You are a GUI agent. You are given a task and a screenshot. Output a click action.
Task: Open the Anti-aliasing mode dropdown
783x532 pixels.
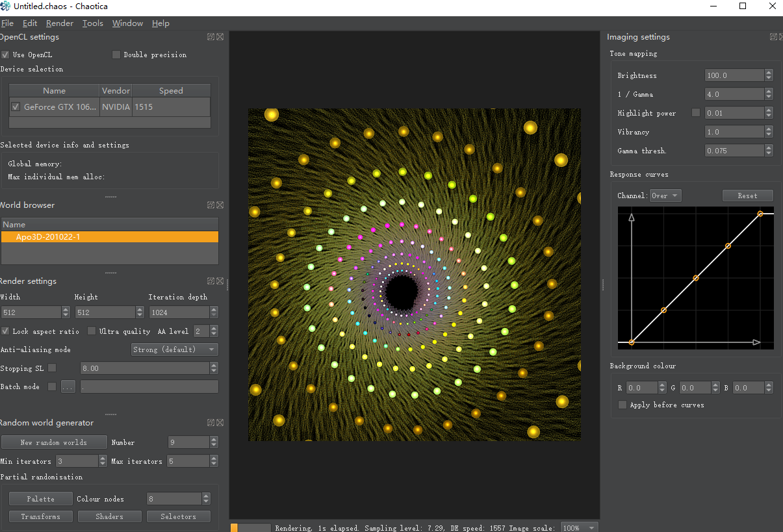click(174, 349)
